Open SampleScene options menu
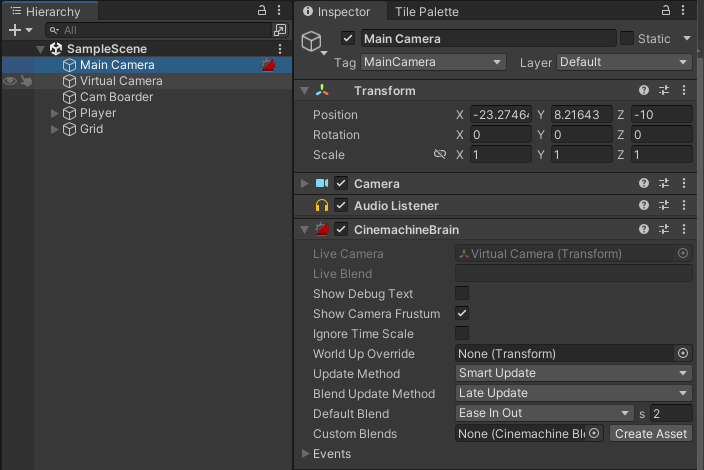The height and width of the screenshot is (470, 704). coord(280,48)
